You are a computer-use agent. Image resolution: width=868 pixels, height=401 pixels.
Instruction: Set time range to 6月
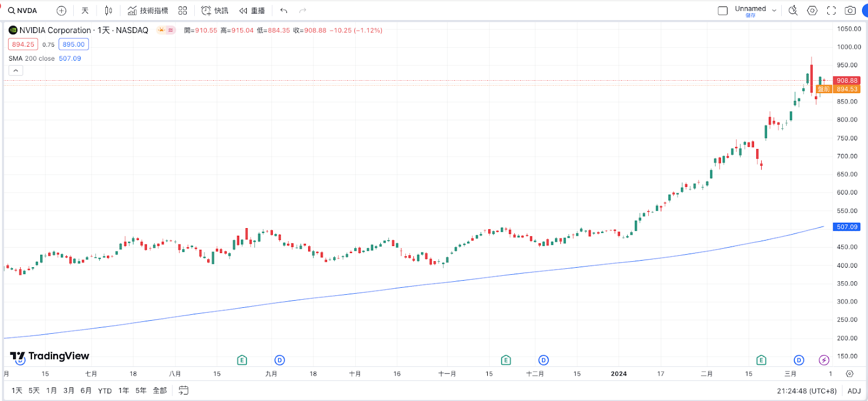(x=86, y=390)
